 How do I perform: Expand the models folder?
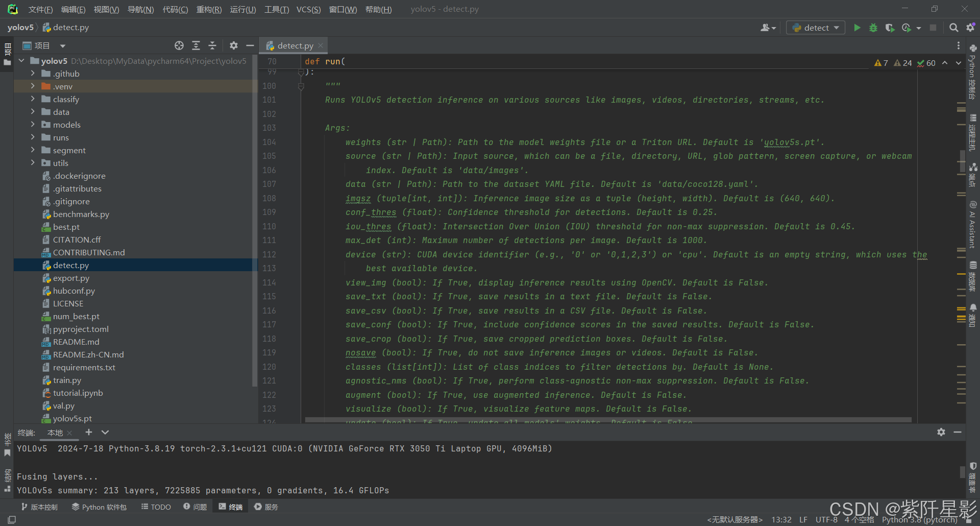tap(33, 125)
